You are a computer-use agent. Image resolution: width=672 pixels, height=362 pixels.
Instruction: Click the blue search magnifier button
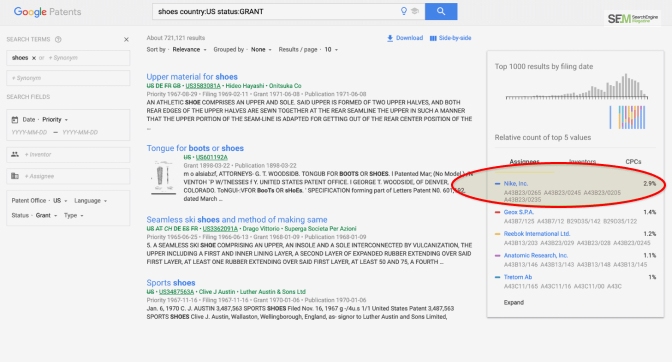click(x=441, y=12)
